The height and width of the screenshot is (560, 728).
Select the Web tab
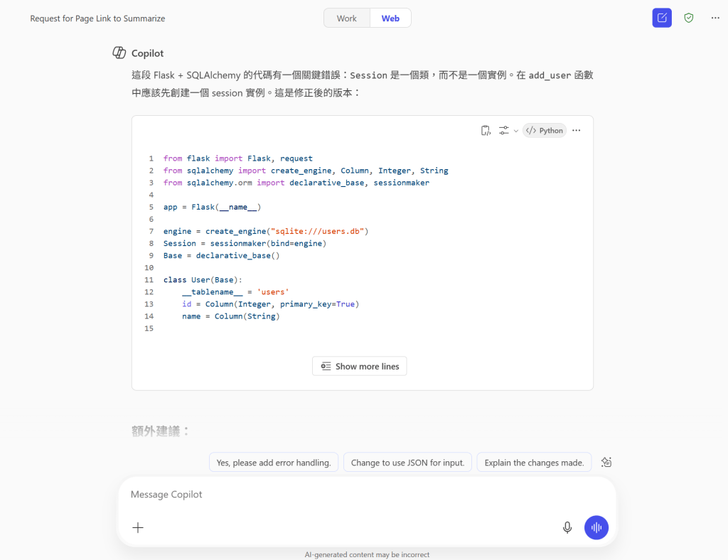390,18
